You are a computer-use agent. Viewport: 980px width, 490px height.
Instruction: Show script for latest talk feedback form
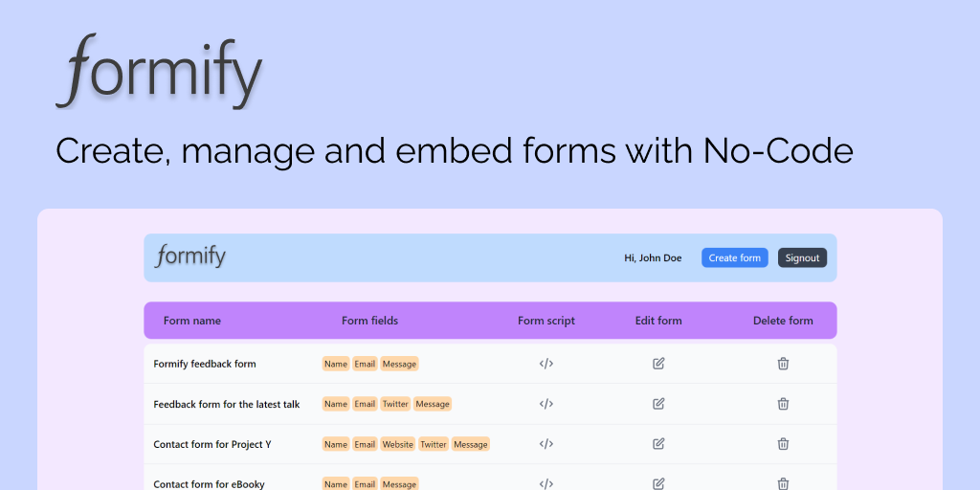[546, 404]
